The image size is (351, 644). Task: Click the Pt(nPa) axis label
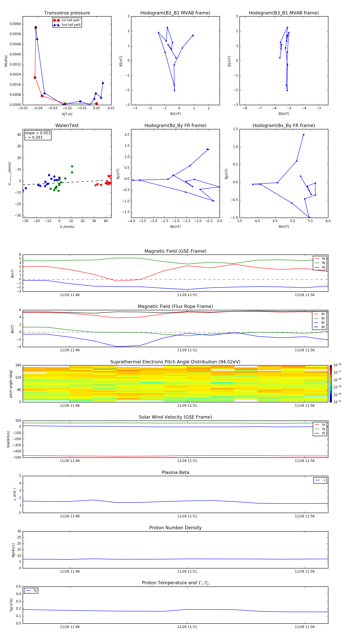click(6, 61)
